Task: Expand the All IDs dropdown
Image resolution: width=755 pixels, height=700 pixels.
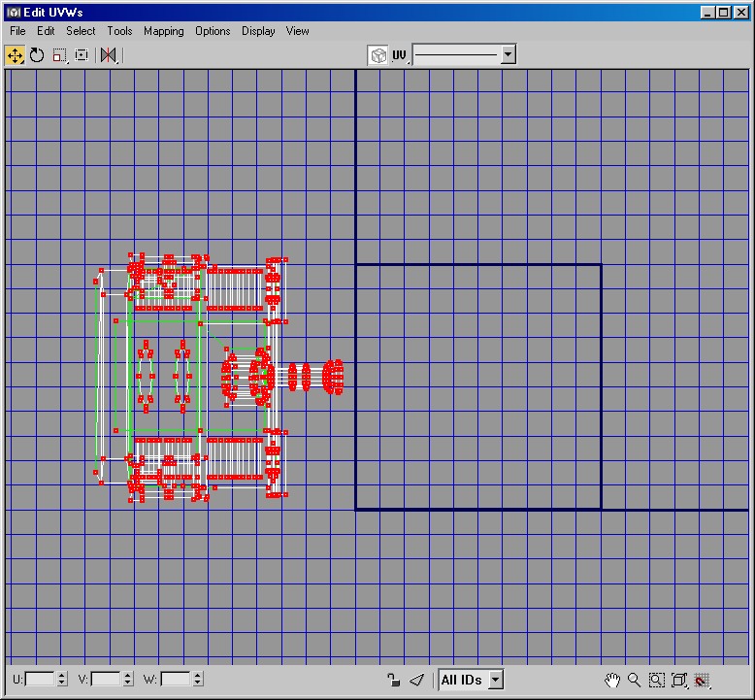Action: coord(496,680)
